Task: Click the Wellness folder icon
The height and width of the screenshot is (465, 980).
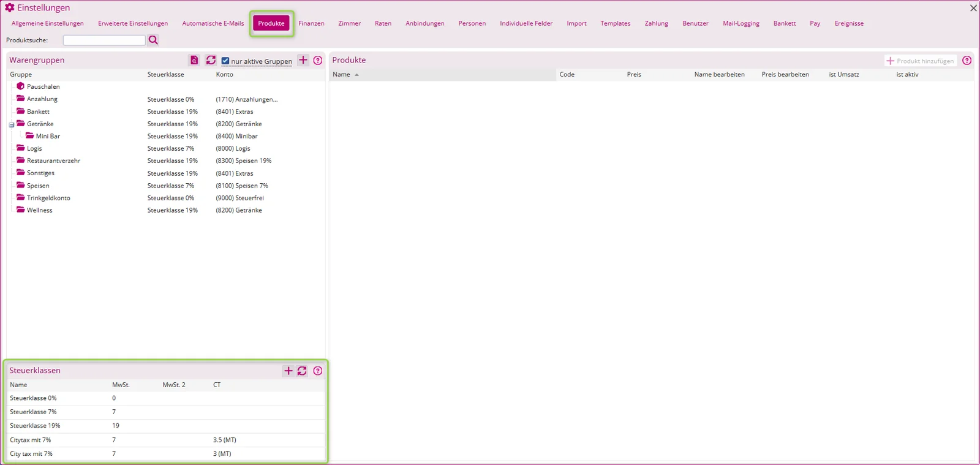Action: [20, 210]
